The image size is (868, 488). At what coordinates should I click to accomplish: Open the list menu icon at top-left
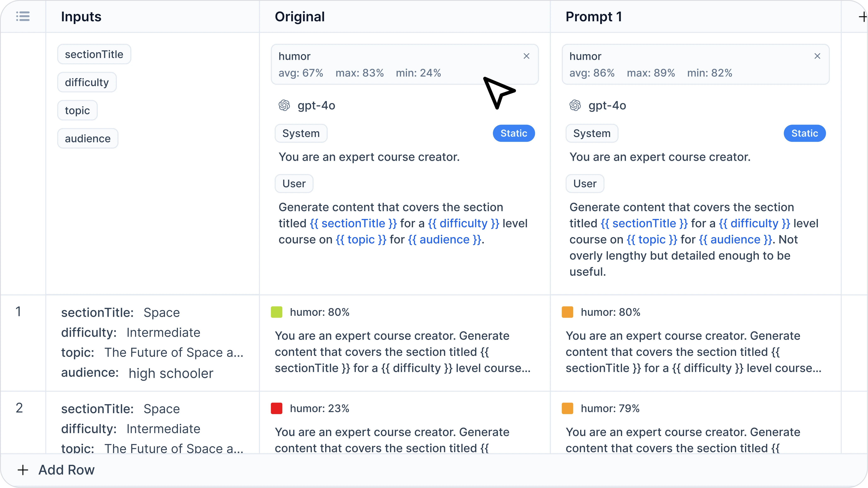click(x=23, y=16)
